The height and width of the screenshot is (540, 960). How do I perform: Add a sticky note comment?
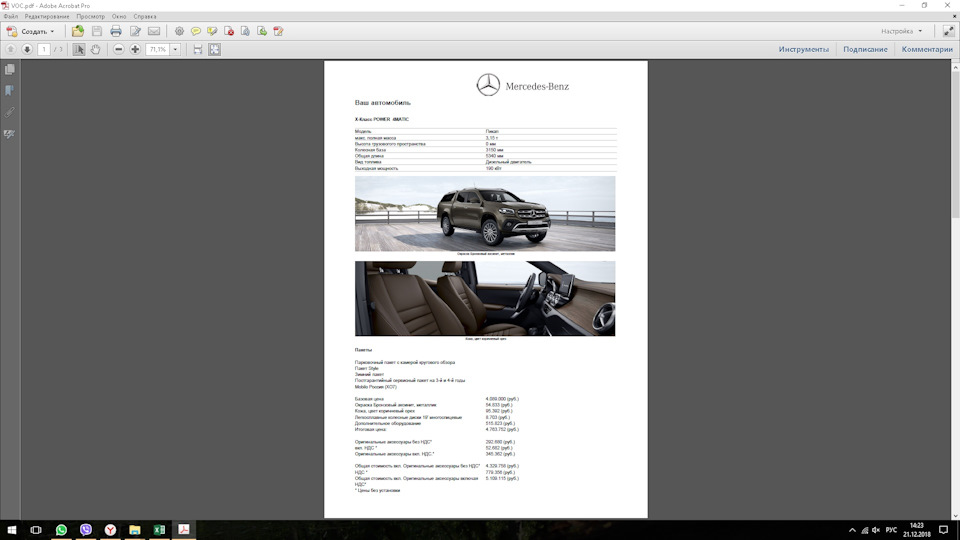(x=196, y=31)
